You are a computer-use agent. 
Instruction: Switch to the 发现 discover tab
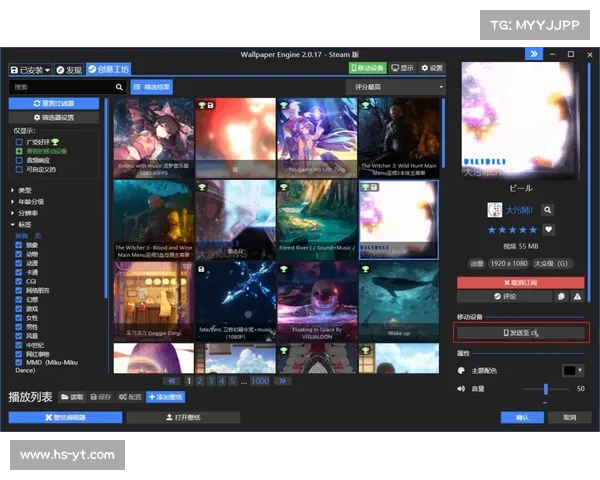click(69, 70)
